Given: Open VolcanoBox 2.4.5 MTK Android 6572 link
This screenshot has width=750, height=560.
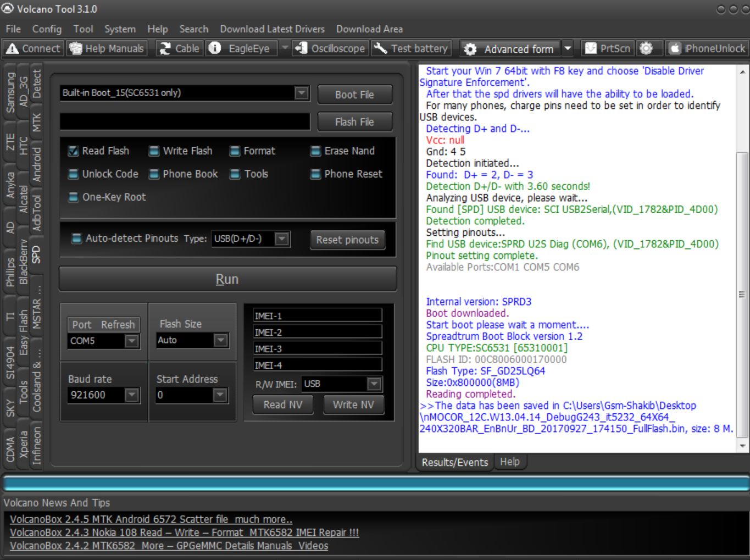Looking at the screenshot, I should [151, 519].
